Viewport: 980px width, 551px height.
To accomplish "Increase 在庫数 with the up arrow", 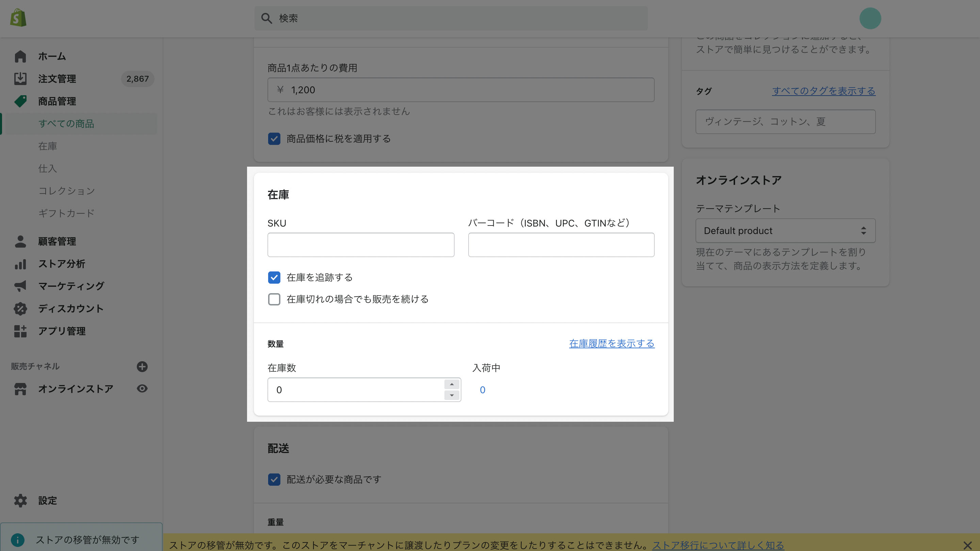I will coord(452,384).
